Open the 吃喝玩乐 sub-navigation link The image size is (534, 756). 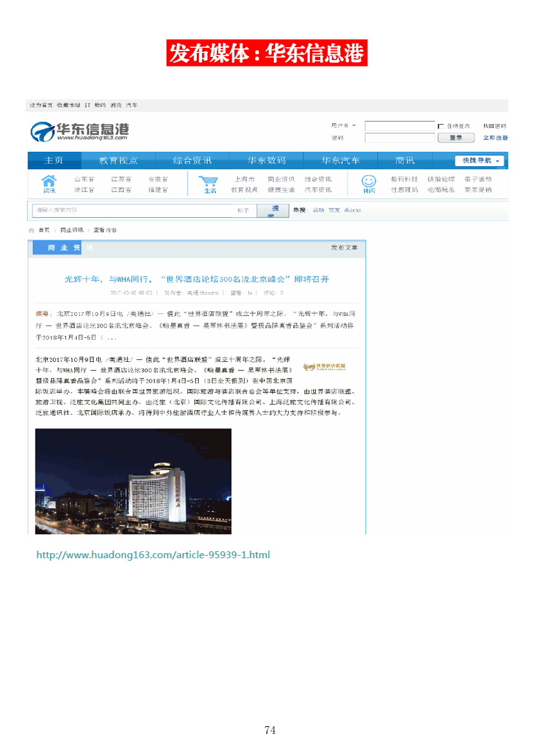pyautogui.click(x=441, y=190)
